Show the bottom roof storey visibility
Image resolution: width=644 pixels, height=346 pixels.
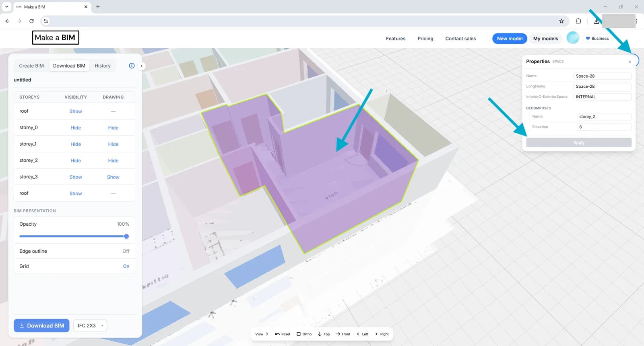(x=76, y=194)
